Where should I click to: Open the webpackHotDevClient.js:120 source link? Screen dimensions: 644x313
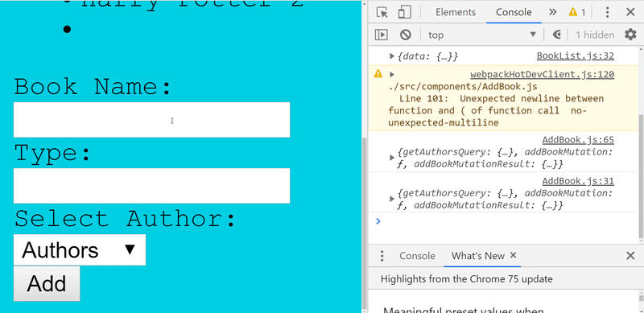click(542, 74)
